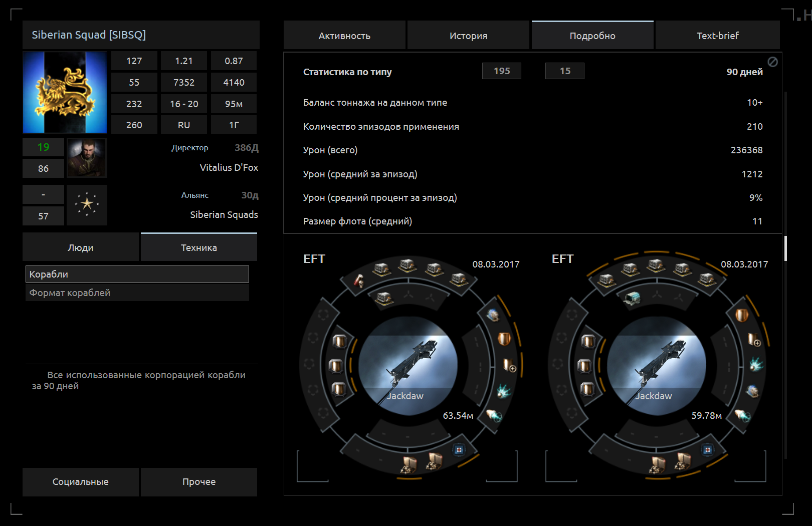The image size is (812, 526).
Task: Click the 1Г stat cell
Action: [x=234, y=125]
